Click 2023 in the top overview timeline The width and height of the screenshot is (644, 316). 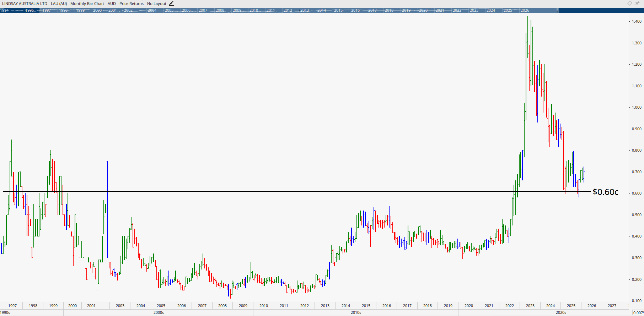(x=474, y=11)
